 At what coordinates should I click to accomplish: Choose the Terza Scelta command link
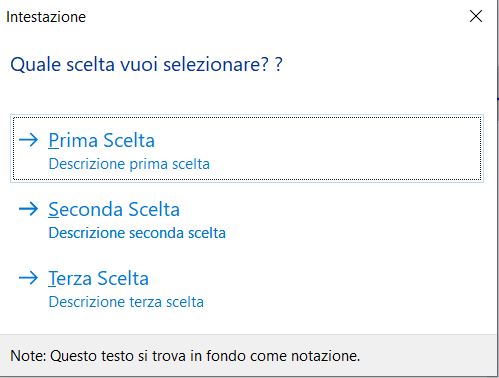click(247, 287)
